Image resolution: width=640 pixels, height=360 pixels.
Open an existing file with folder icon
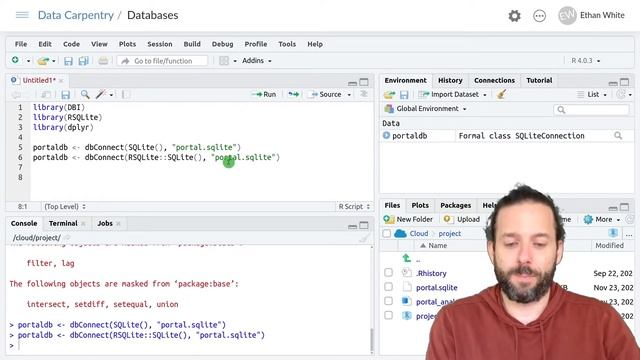(43, 61)
